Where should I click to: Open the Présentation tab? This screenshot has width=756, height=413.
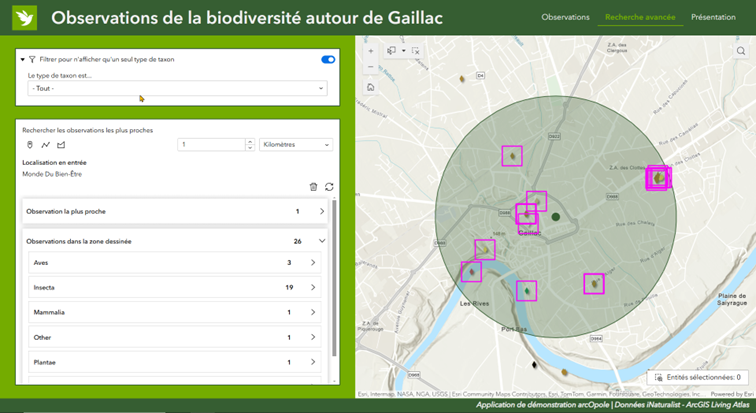[x=713, y=17]
